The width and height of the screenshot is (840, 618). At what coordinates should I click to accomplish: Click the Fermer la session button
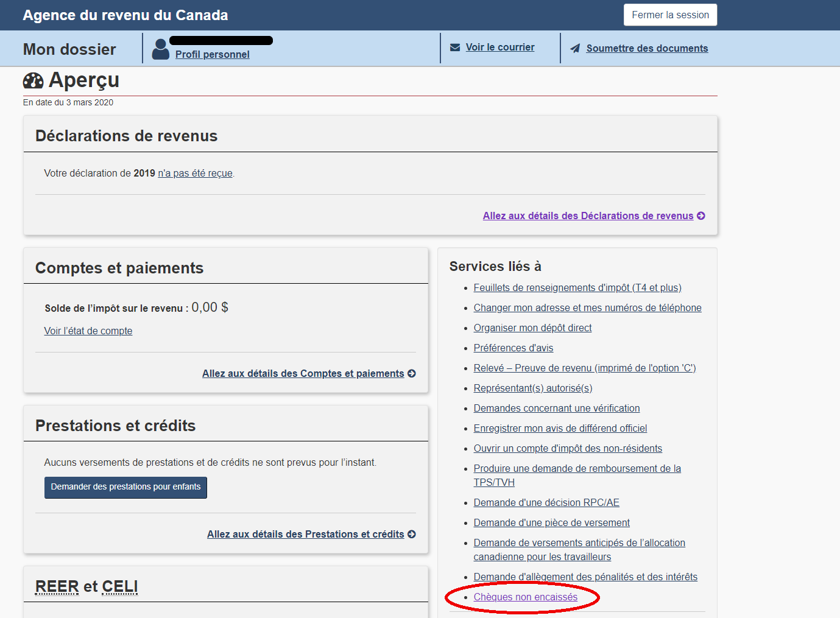coord(670,15)
